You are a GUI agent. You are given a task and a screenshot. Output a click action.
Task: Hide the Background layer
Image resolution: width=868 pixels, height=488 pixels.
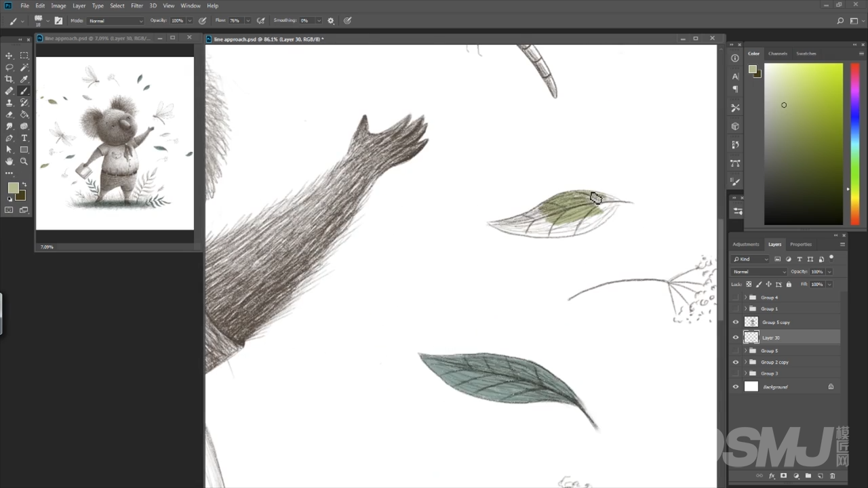(736, 387)
